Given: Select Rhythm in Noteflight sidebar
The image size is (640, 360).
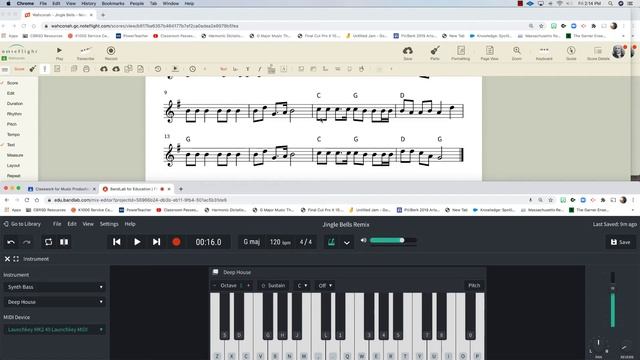Looking at the screenshot, I should coord(14,114).
